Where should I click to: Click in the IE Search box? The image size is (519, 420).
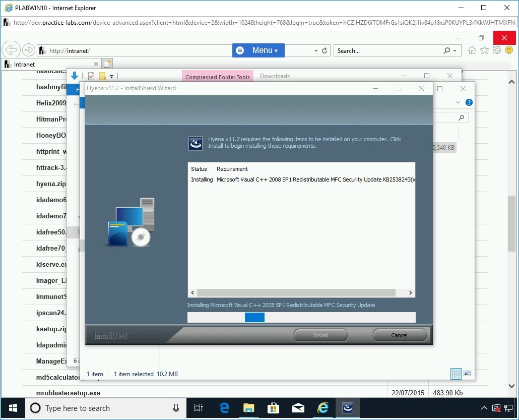[x=388, y=51]
